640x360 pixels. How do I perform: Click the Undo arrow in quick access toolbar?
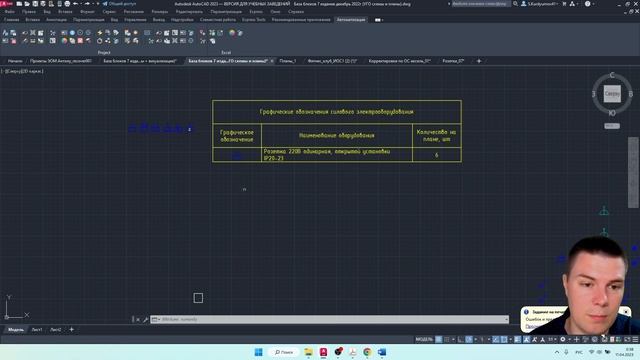click(76, 4)
